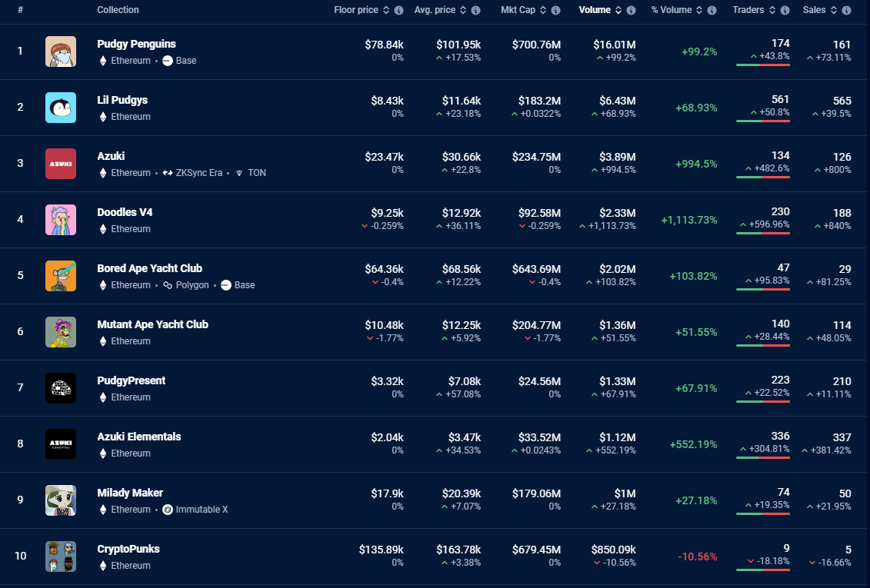Open the Milady Maker collection link
The image size is (870, 588).
point(131,493)
